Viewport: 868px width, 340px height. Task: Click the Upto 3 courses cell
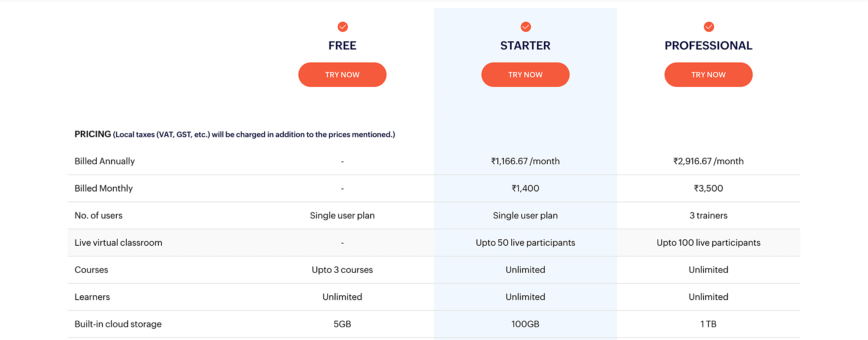tap(342, 270)
